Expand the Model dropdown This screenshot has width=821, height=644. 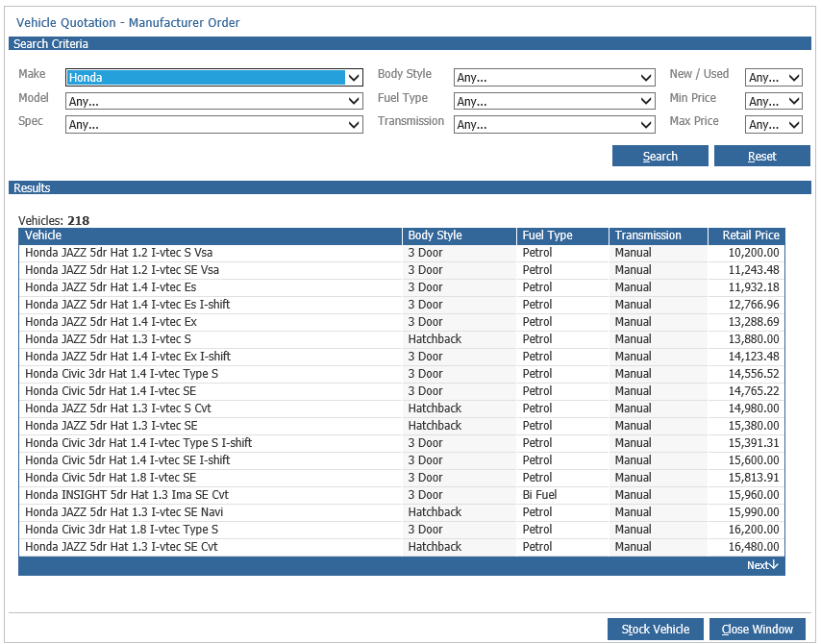click(214, 101)
